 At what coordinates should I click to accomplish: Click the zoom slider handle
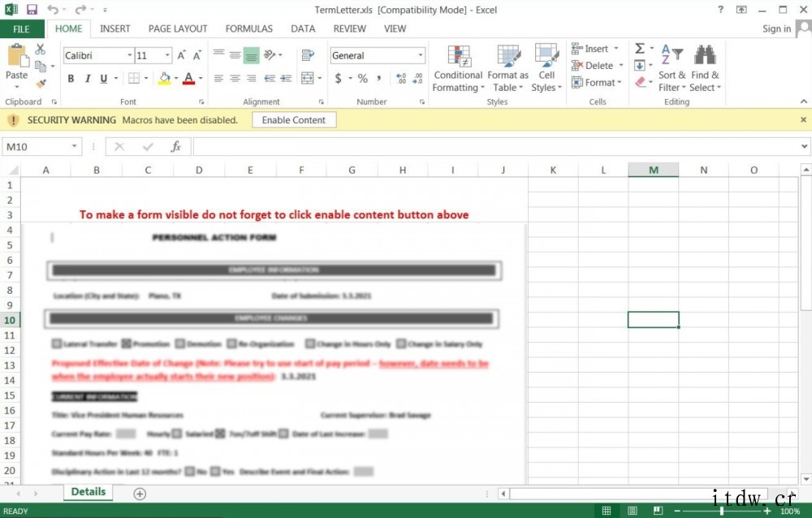pyautogui.click(x=721, y=512)
